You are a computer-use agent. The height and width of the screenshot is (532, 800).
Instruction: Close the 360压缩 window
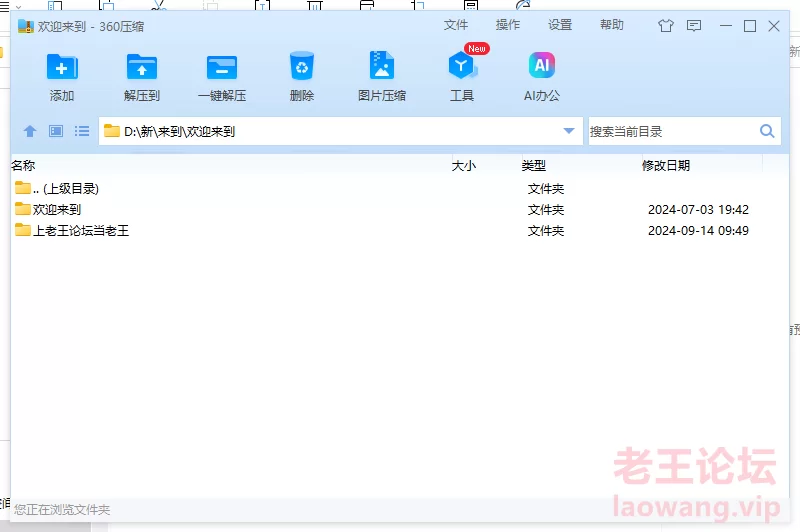point(773,26)
